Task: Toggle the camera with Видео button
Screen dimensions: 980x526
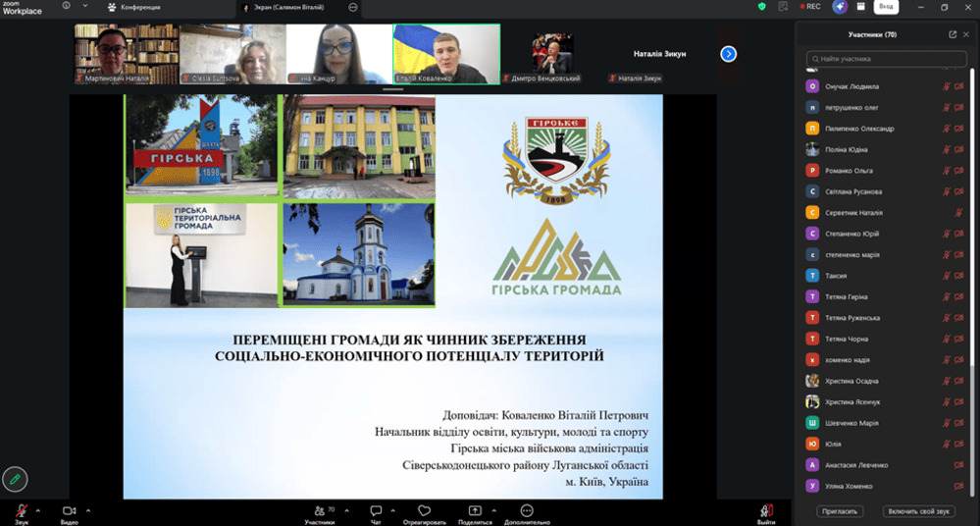Action: 69,511
